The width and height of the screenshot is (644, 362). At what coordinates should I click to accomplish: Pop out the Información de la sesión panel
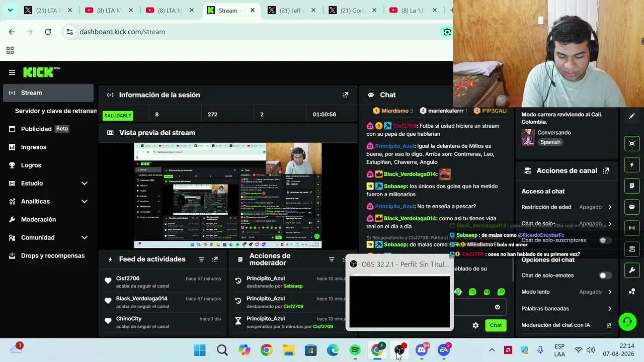(345, 95)
